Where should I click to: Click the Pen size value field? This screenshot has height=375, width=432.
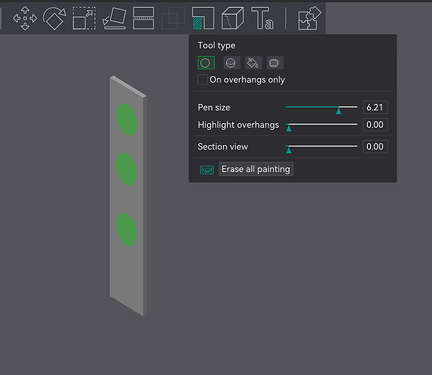click(375, 107)
